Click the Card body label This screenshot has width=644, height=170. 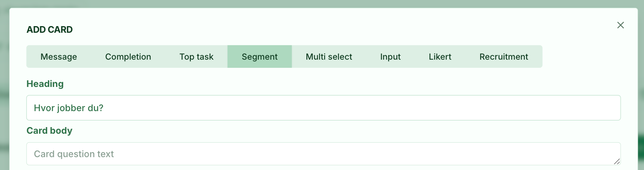click(x=50, y=131)
